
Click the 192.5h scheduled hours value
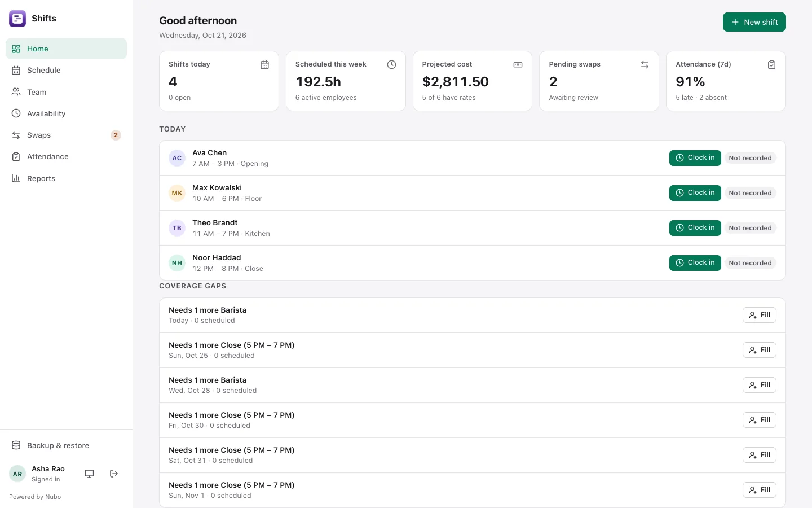pos(318,82)
